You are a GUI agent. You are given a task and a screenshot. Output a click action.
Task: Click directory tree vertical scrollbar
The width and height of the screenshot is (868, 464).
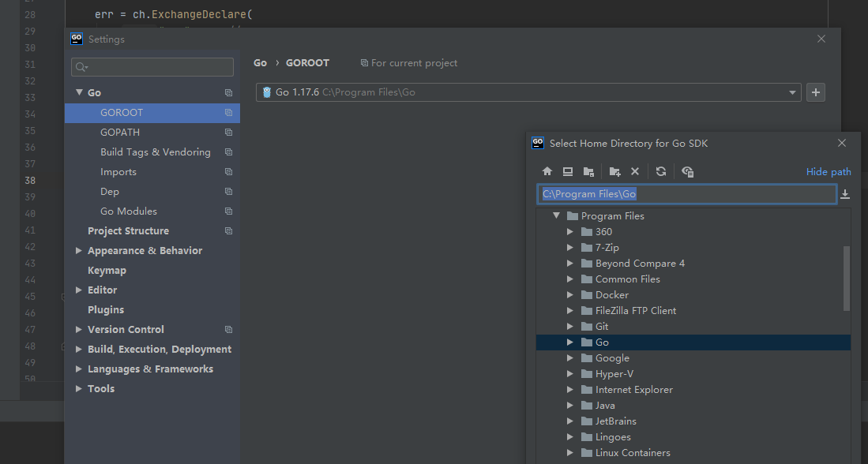[x=847, y=279]
